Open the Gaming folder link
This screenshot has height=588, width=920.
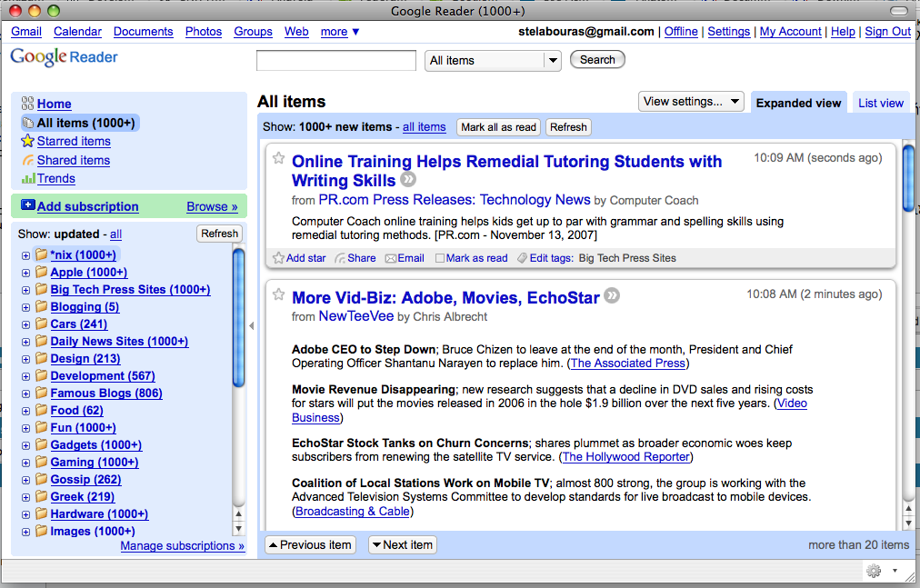point(95,463)
